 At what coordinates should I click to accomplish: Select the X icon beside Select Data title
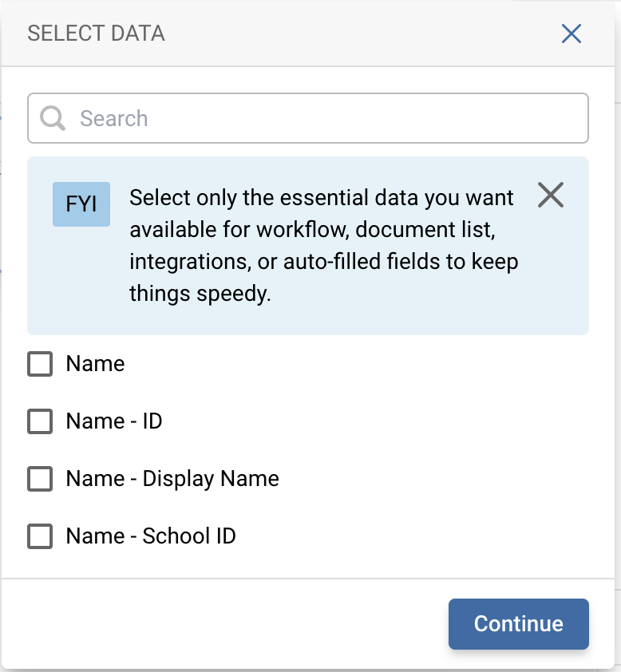[x=572, y=34]
